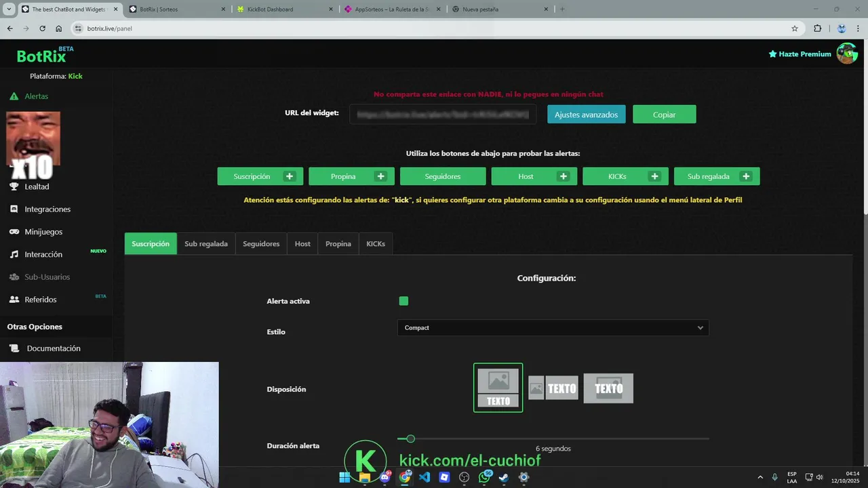Expand Propina test alert plus options

[381, 176]
